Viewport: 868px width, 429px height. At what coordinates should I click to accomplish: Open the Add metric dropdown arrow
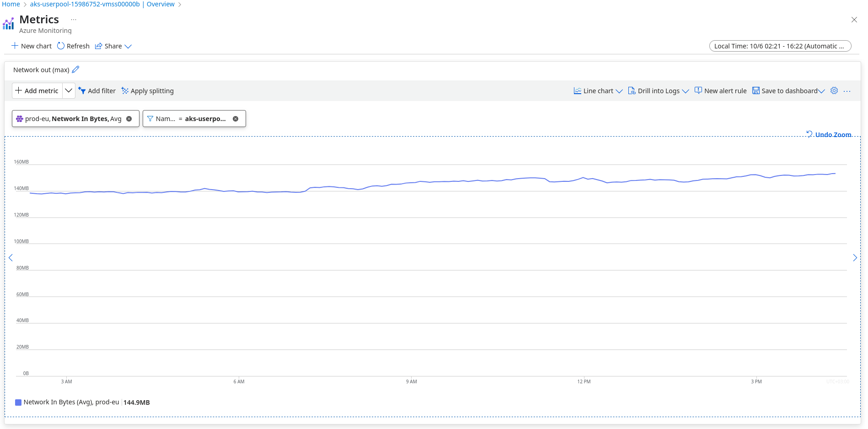tap(69, 90)
